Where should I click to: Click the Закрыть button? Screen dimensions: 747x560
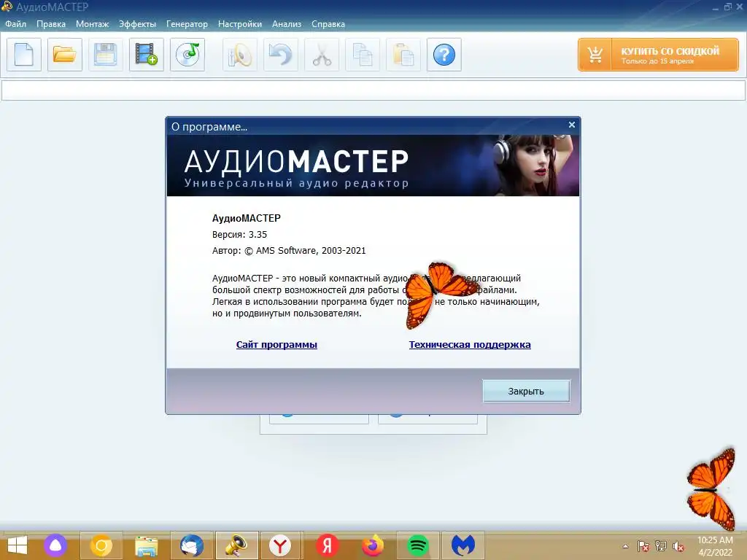[526, 391]
